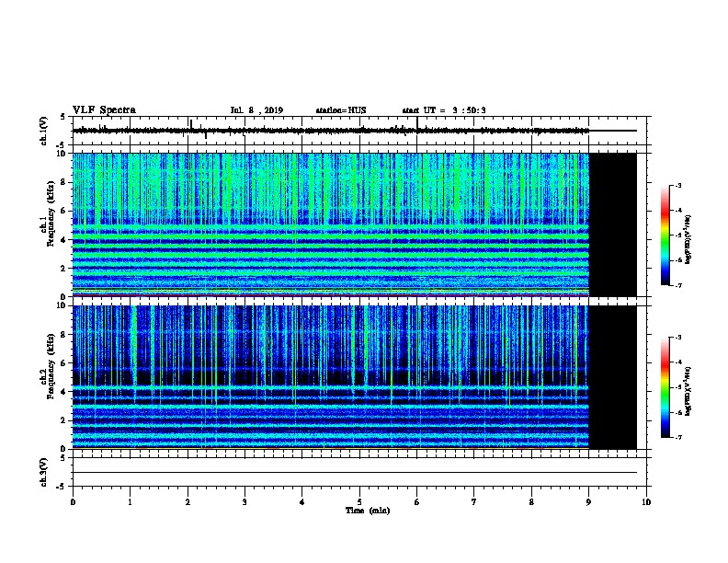728x563 pixels.
Task: Click the '9' tick on time axis
Action: click(588, 502)
